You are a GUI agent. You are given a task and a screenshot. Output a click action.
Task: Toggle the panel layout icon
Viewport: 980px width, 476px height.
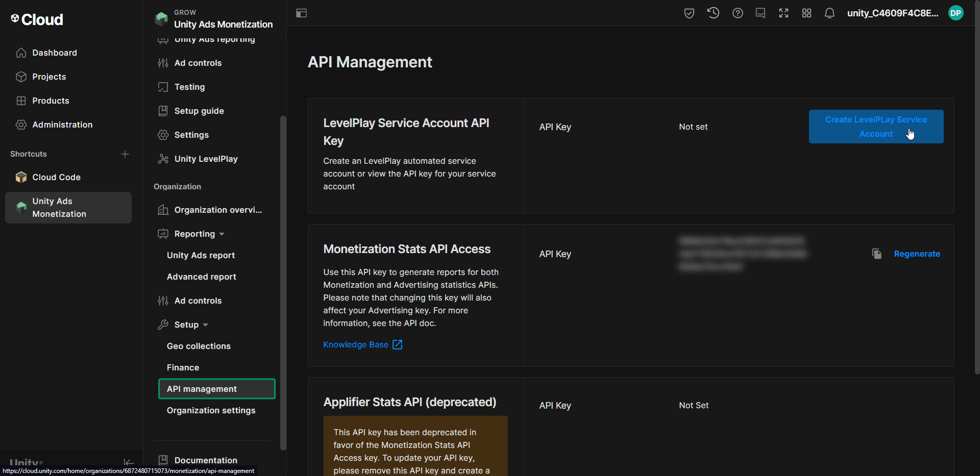(302, 13)
